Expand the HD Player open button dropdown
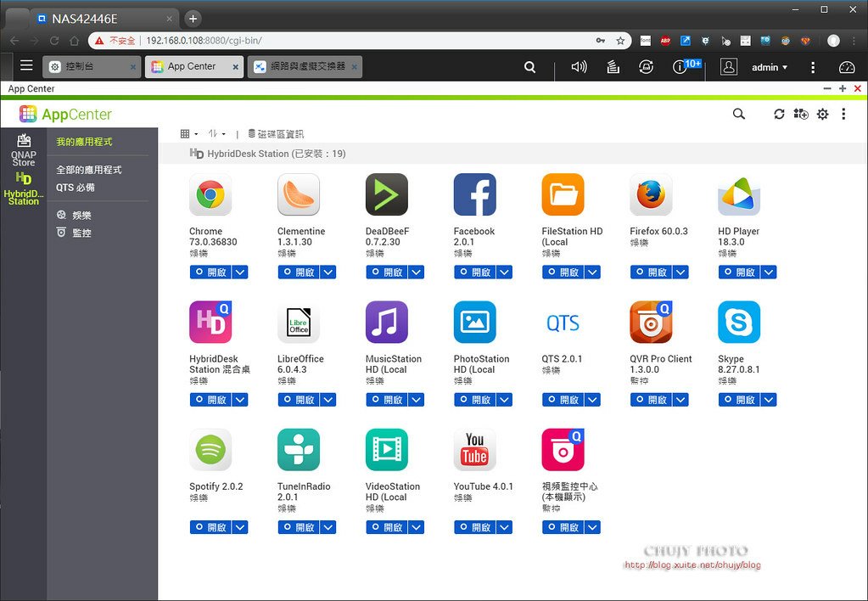 (769, 272)
